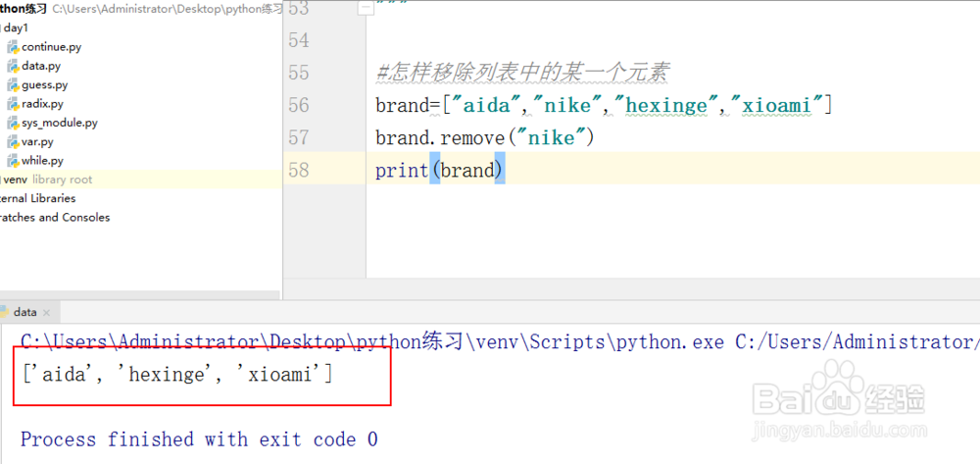Click the sys_module.py file icon
Viewport: 980px width, 464px height.
pos(13,123)
